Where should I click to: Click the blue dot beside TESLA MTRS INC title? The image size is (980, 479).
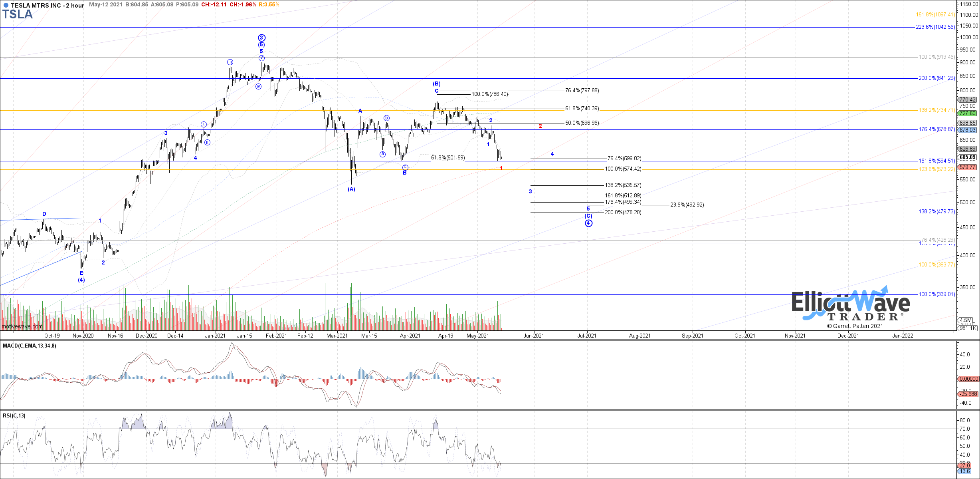pos(6,5)
